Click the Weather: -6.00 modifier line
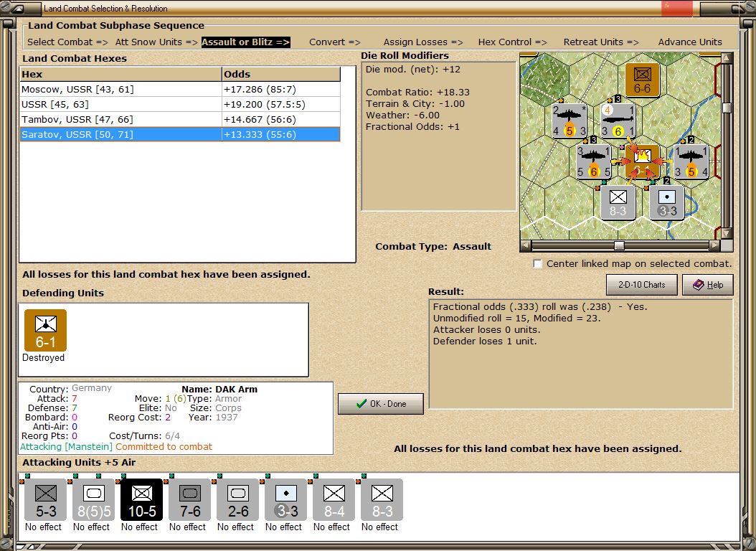Screen dimensions: 756x551 (402, 116)
